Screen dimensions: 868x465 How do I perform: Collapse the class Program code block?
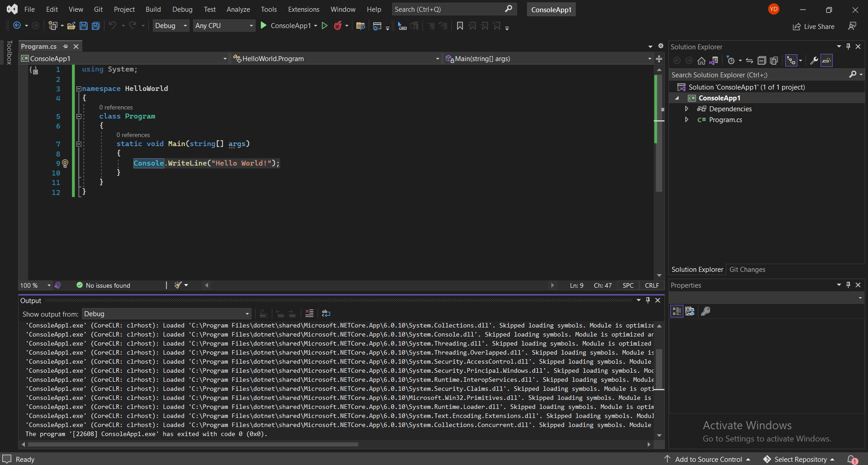(x=79, y=116)
